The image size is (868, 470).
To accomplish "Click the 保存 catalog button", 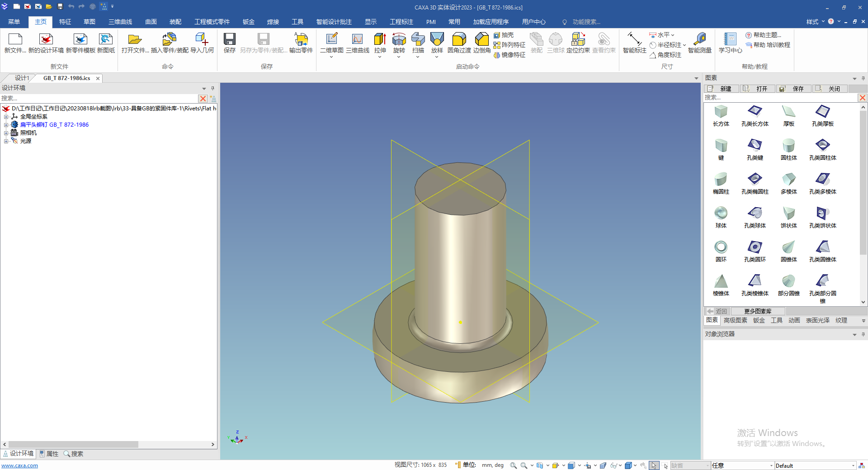I will (x=794, y=89).
